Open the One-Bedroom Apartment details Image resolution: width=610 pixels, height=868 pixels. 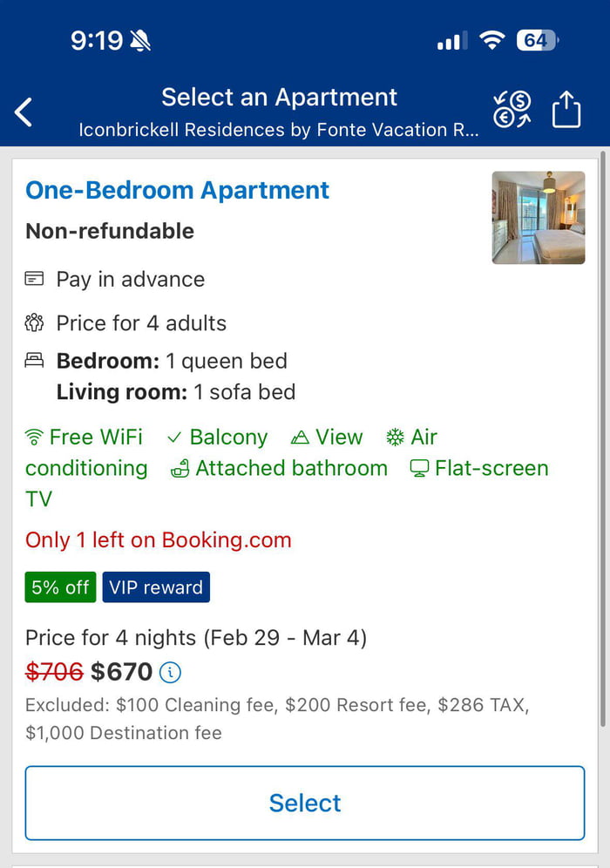point(177,190)
